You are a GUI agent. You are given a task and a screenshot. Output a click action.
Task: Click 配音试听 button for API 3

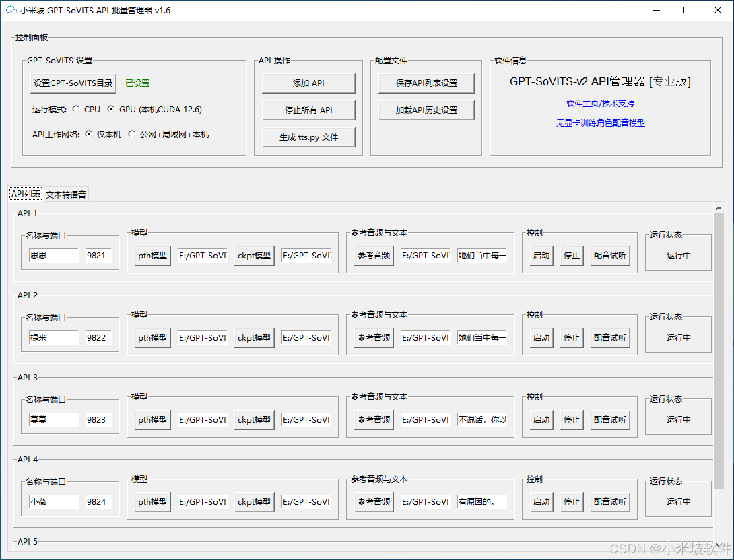coord(610,419)
